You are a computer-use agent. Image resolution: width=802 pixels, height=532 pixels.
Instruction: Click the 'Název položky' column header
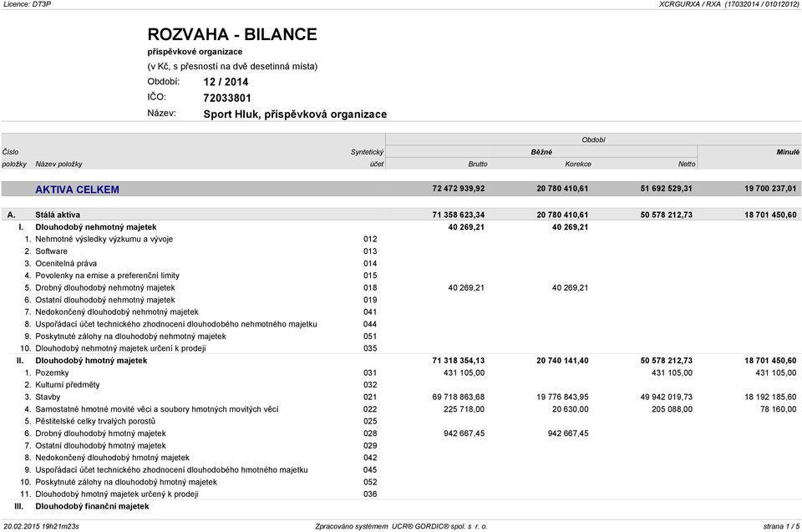coord(58,165)
